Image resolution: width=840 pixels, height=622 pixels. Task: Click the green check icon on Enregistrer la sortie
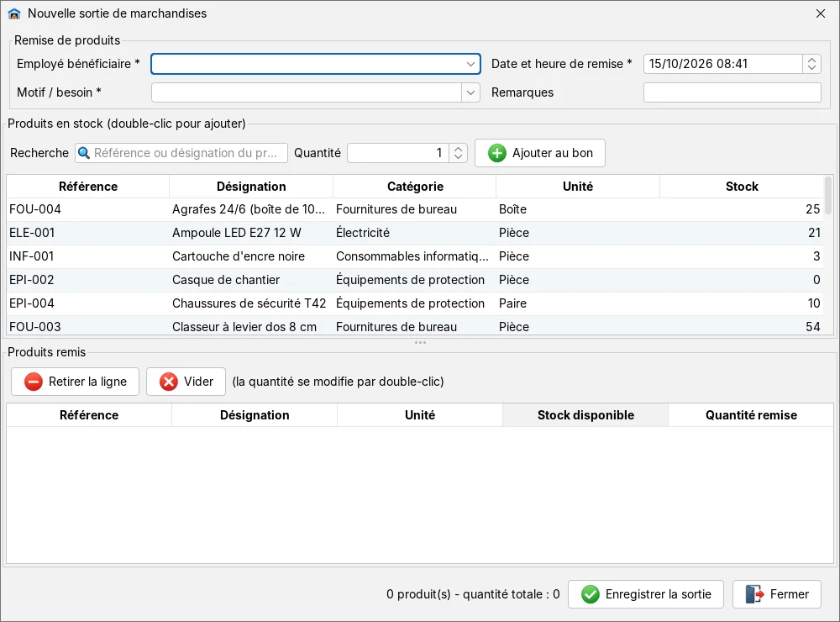[x=591, y=594]
